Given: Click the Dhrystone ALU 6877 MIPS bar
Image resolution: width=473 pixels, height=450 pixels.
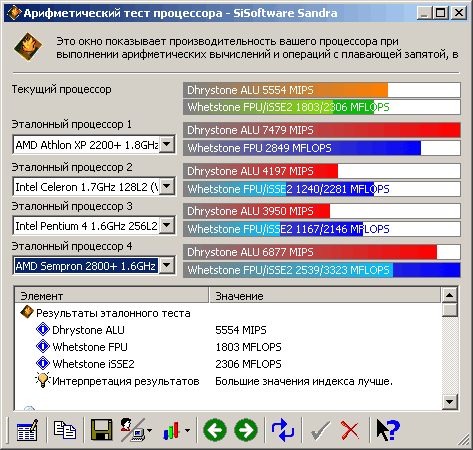Looking at the screenshot, I should point(322,252).
